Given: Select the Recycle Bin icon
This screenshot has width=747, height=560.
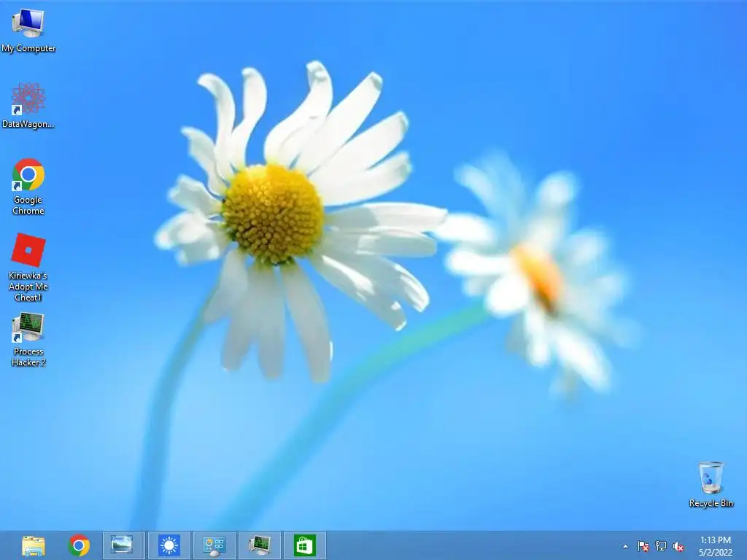Looking at the screenshot, I should coord(711,484).
